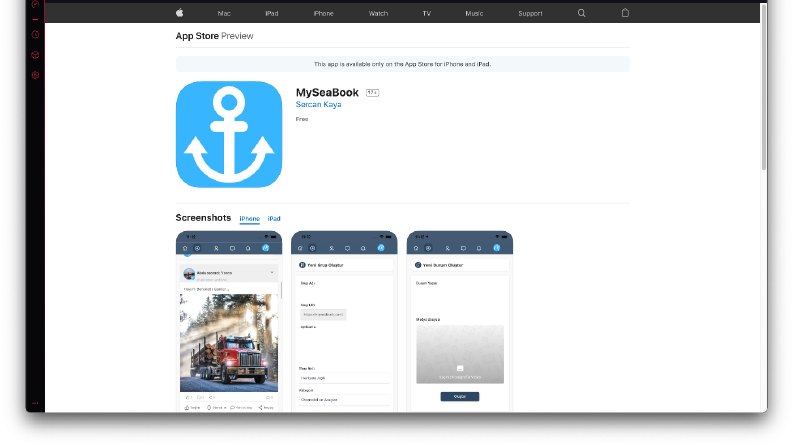Go to Music in navigation bar
This screenshot has width=793, height=446.
(474, 14)
